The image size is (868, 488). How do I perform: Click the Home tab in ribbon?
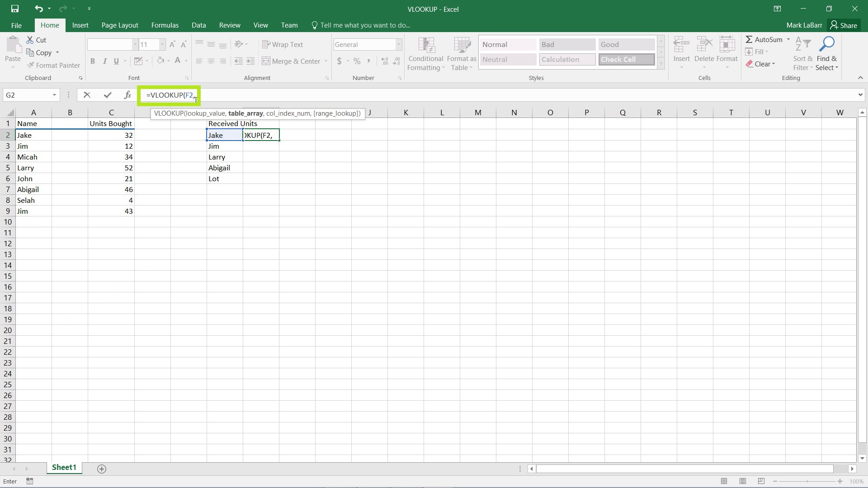coord(49,25)
